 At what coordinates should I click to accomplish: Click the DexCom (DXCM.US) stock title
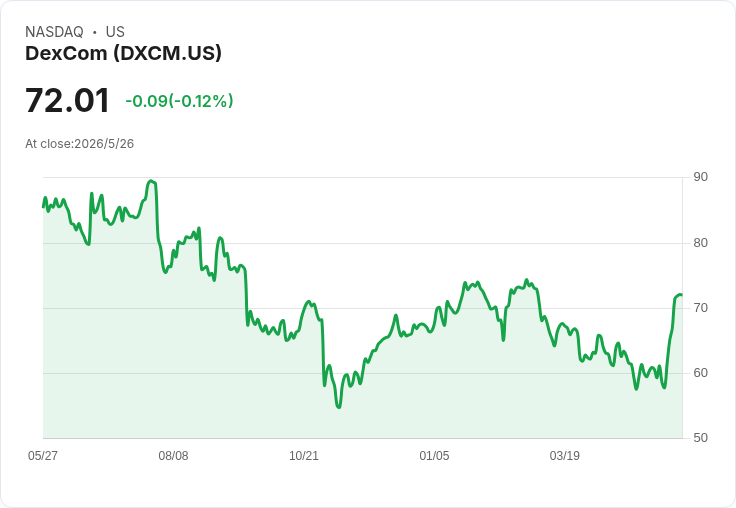(x=123, y=53)
